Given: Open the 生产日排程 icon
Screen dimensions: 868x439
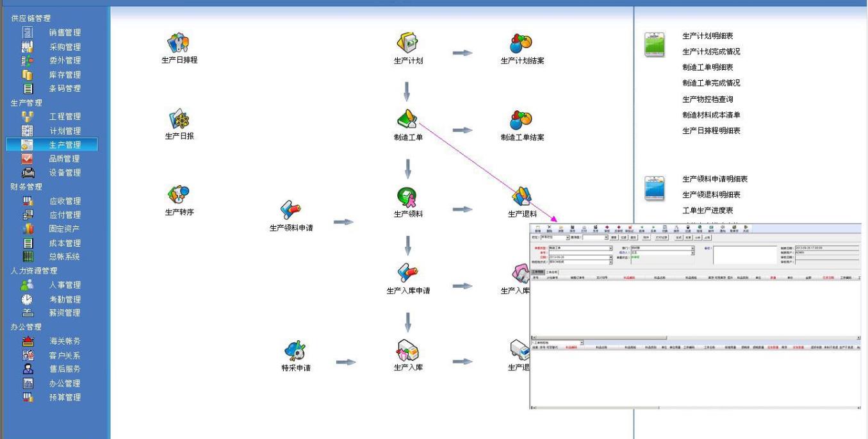Looking at the screenshot, I should [179, 44].
